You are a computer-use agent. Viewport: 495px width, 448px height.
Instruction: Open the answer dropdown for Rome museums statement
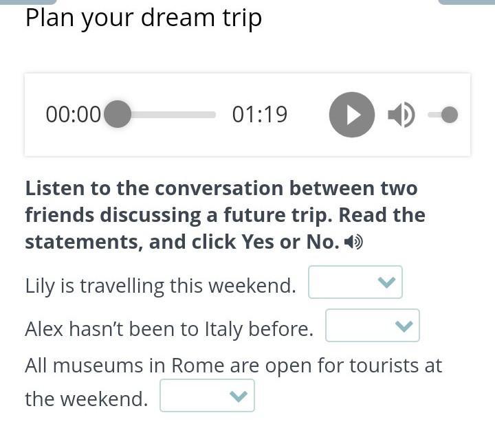(x=207, y=395)
